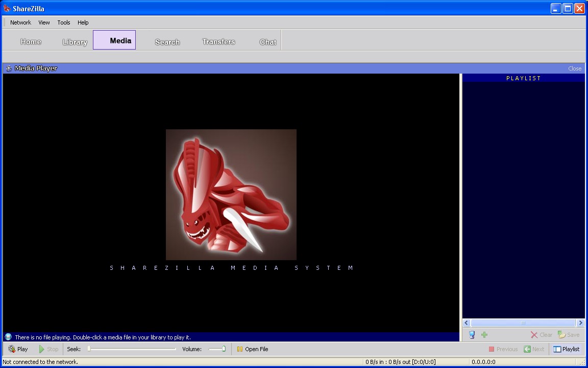Click the green plus add-to-playlist icon
This screenshot has height=368, width=588.
tap(484, 335)
